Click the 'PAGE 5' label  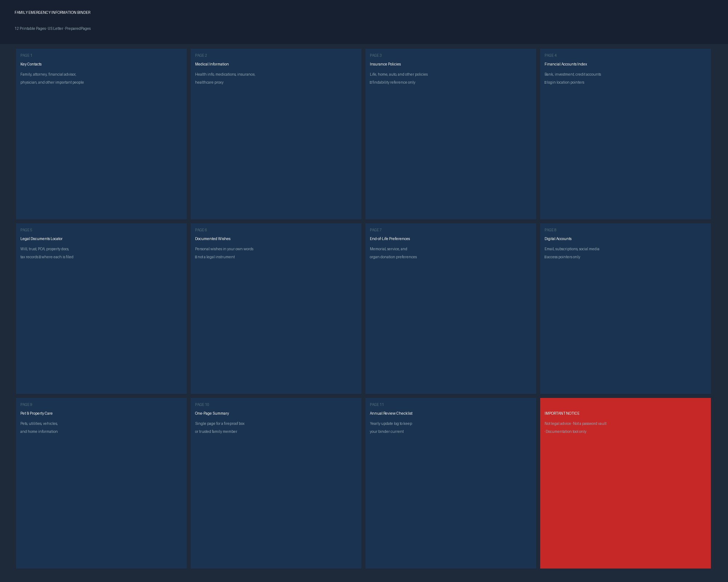coord(26,230)
